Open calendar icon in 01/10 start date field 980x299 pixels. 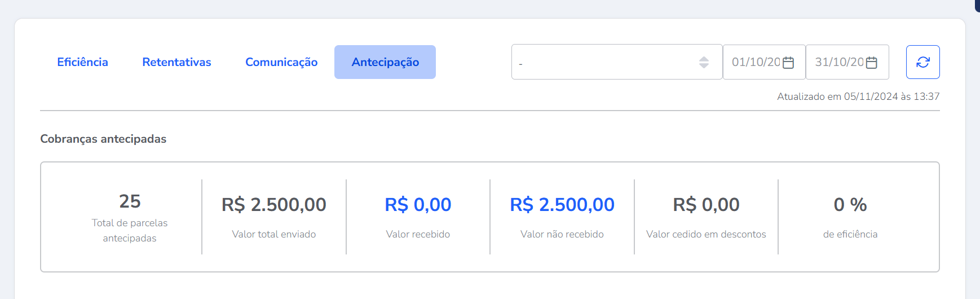click(x=788, y=63)
